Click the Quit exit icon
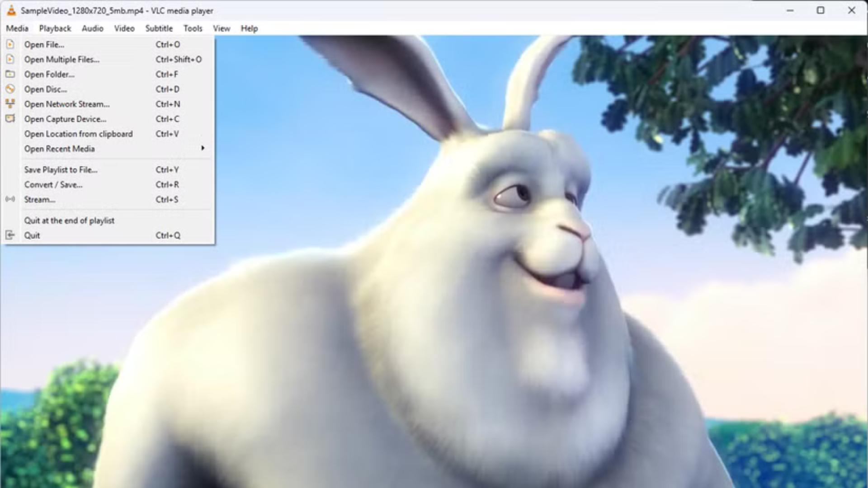The width and height of the screenshot is (868, 488). pyautogui.click(x=10, y=235)
